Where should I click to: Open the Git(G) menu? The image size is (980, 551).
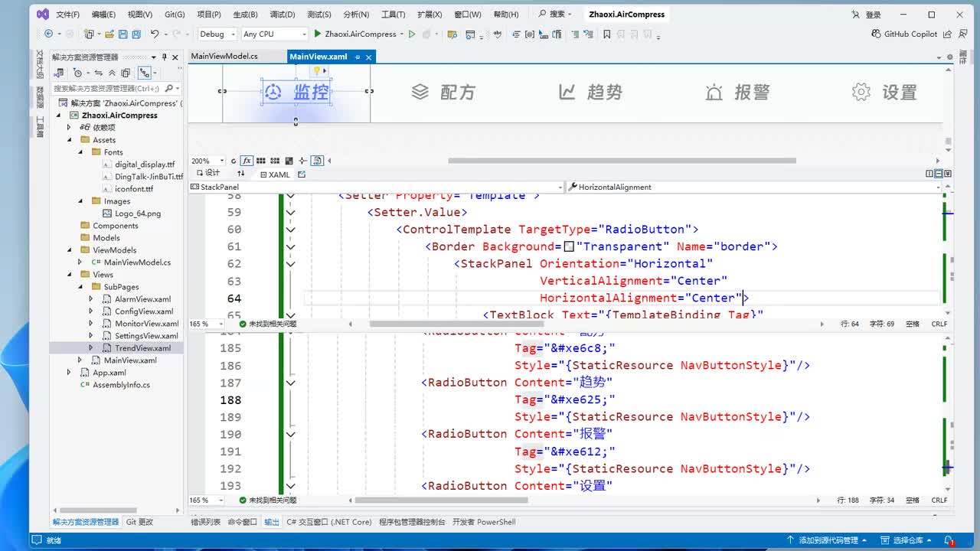tap(175, 15)
